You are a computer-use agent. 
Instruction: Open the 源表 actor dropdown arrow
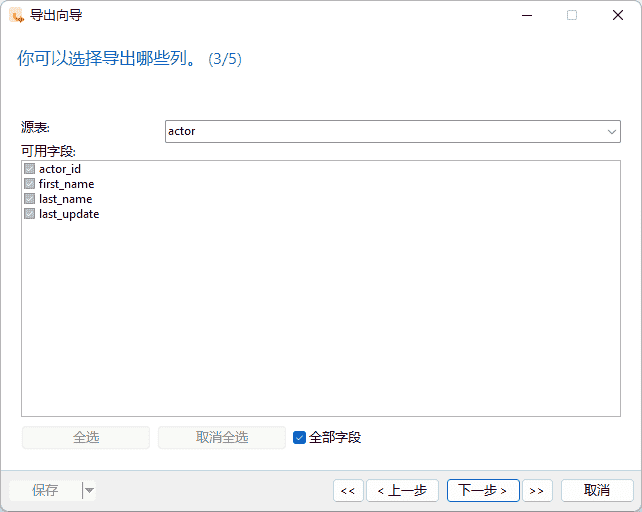(x=612, y=131)
